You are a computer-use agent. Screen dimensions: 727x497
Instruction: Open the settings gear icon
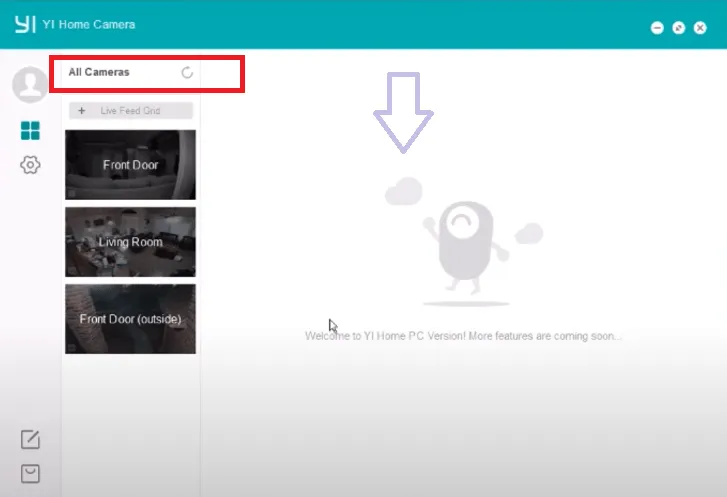coord(30,165)
